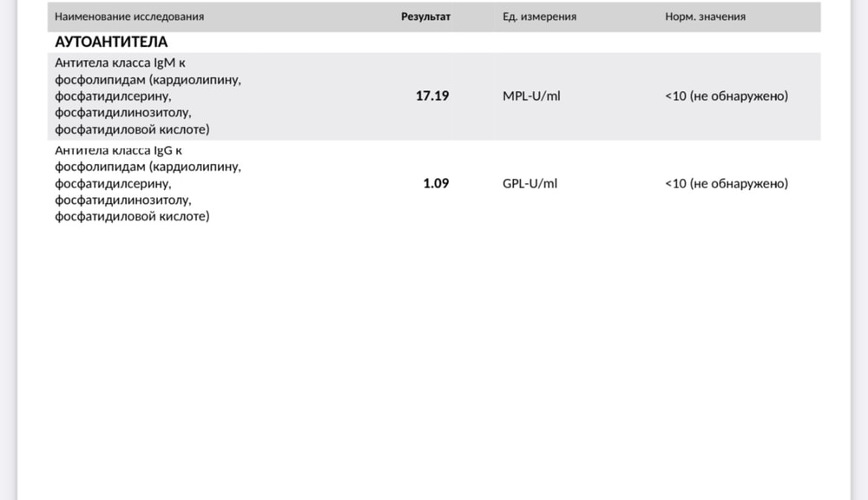
Task: Click 'фосфатидилсерину' in the IgM row
Action: click(x=113, y=95)
